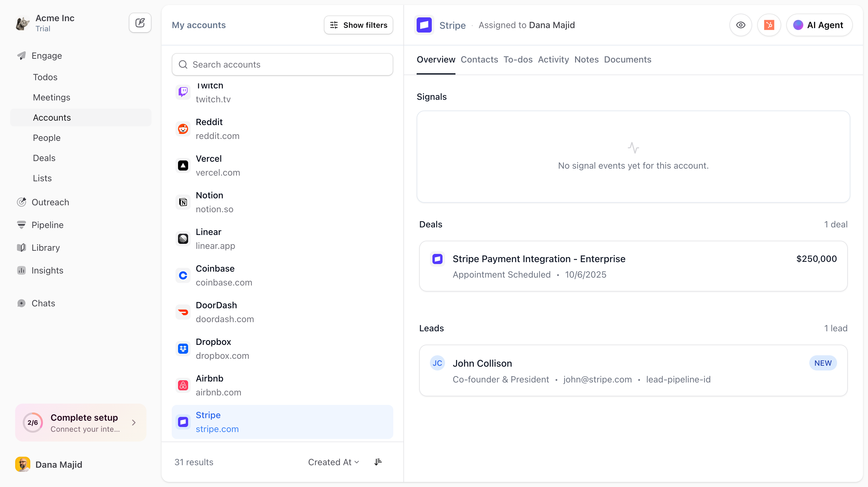Click the Airbnb logo icon
868x487 pixels.
(183, 385)
